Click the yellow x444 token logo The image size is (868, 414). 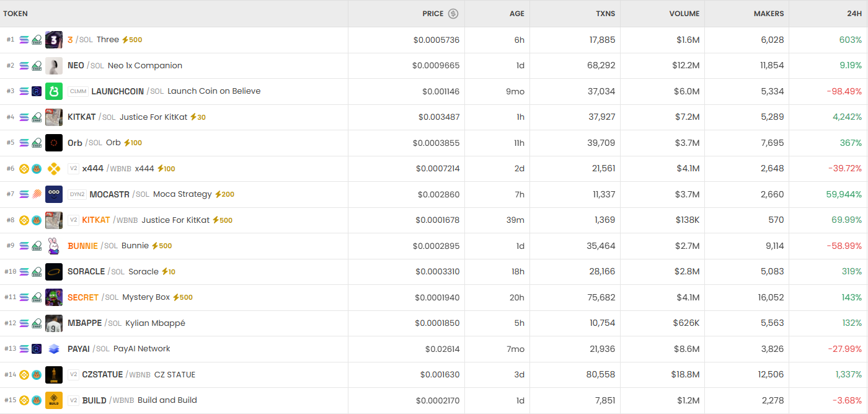[x=54, y=169]
